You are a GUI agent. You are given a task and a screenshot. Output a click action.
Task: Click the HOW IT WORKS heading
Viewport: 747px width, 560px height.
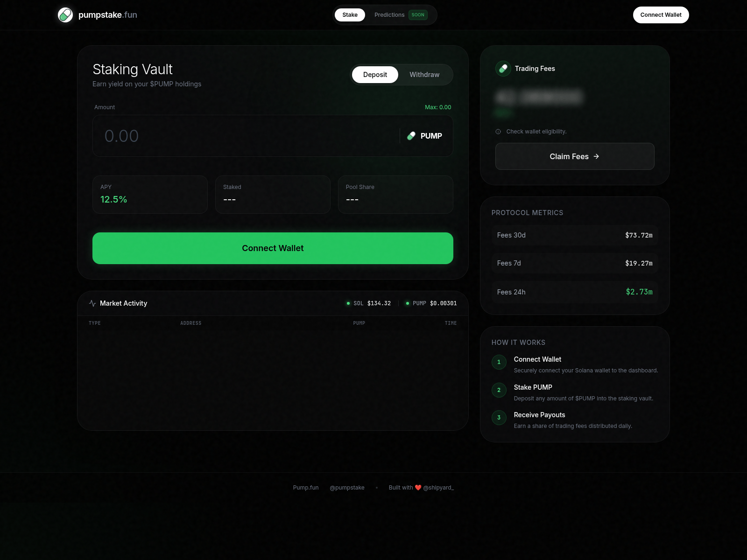tap(518, 343)
